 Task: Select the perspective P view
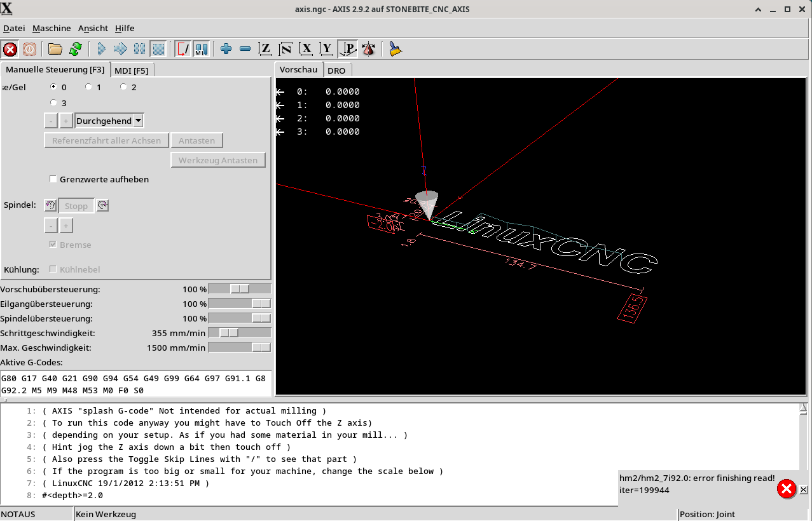point(348,49)
